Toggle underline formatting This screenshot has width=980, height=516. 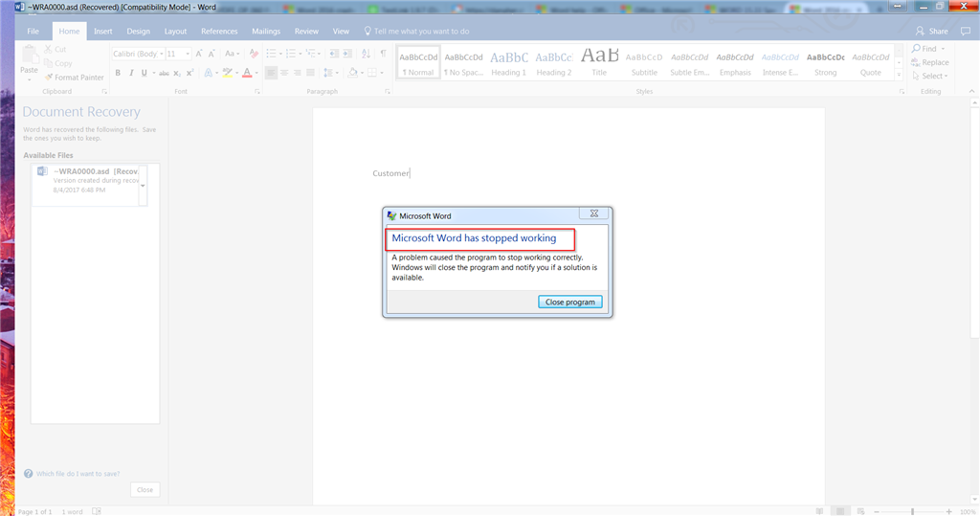[144, 73]
